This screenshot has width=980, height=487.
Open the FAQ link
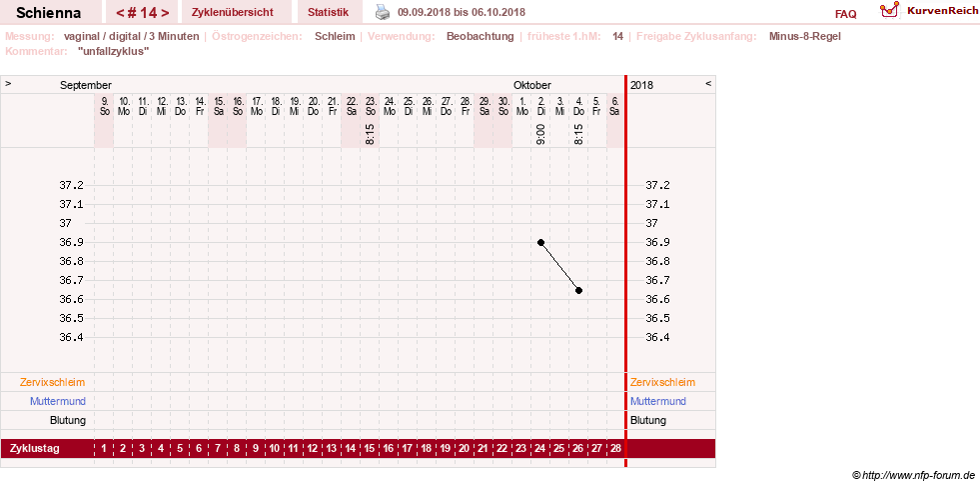coord(845,14)
